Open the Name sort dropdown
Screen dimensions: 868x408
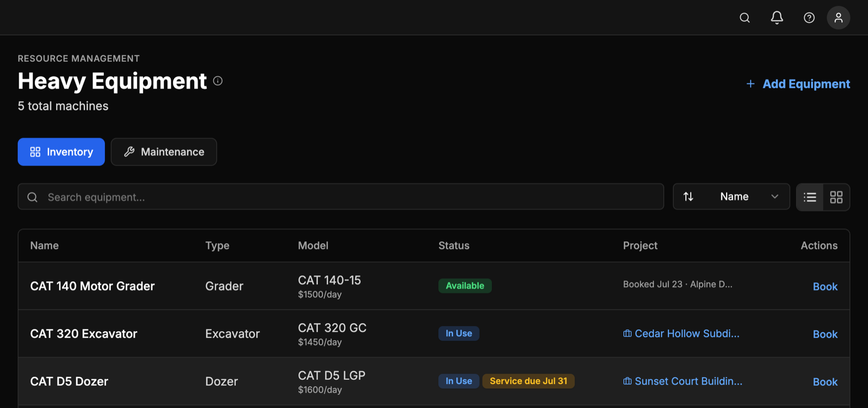tap(731, 197)
